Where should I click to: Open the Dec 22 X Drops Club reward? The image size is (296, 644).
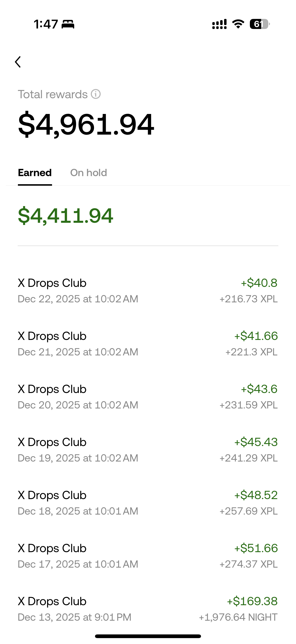147,291
